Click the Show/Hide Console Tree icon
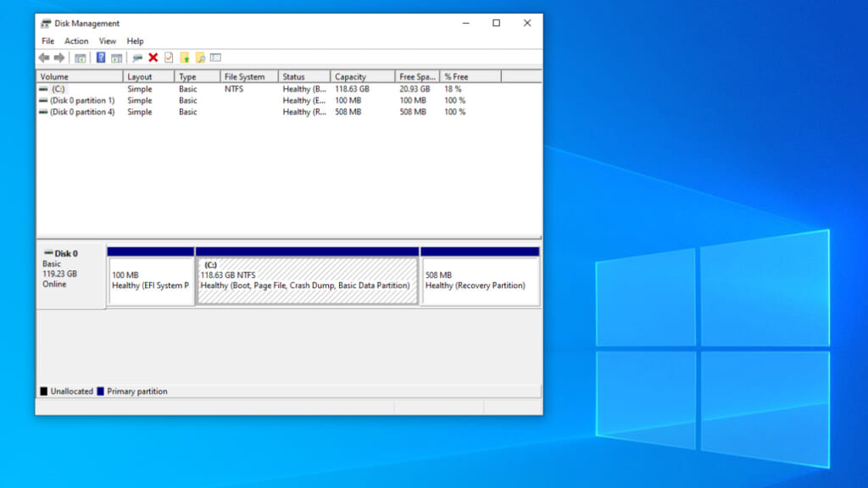The height and width of the screenshot is (488, 868). click(81, 58)
